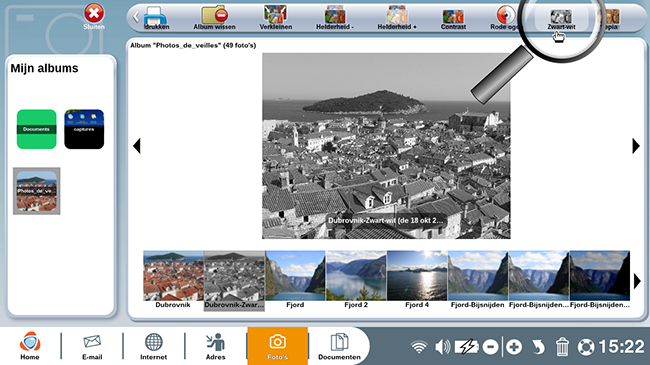Viewport: 650px width, 365px height.
Task: Apply the Zwart-wit filter
Action: pyautogui.click(x=561, y=19)
